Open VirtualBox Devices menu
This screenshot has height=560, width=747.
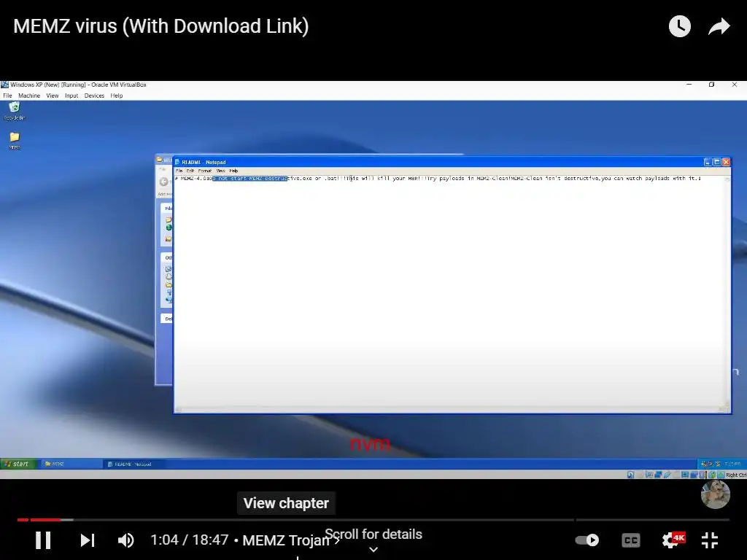pos(94,96)
